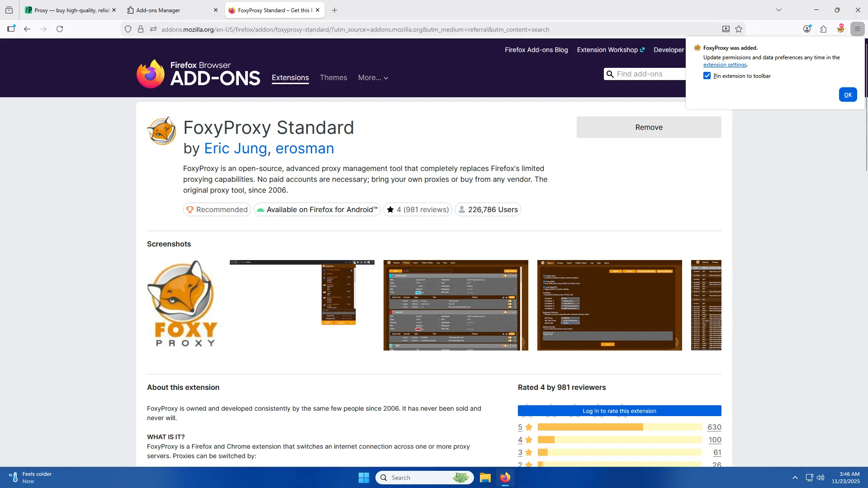
Task: Click the browser address bar URL
Action: coord(355,29)
